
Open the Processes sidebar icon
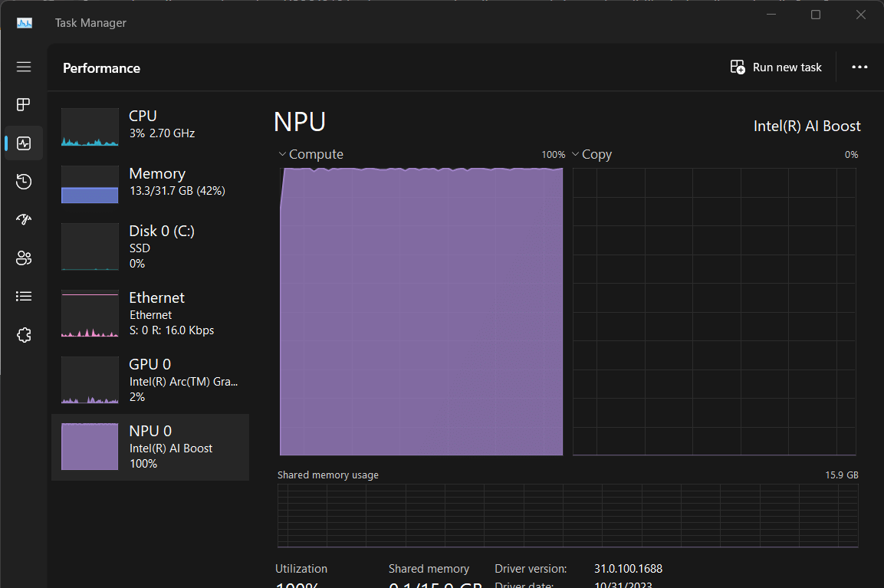click(24, 104)
